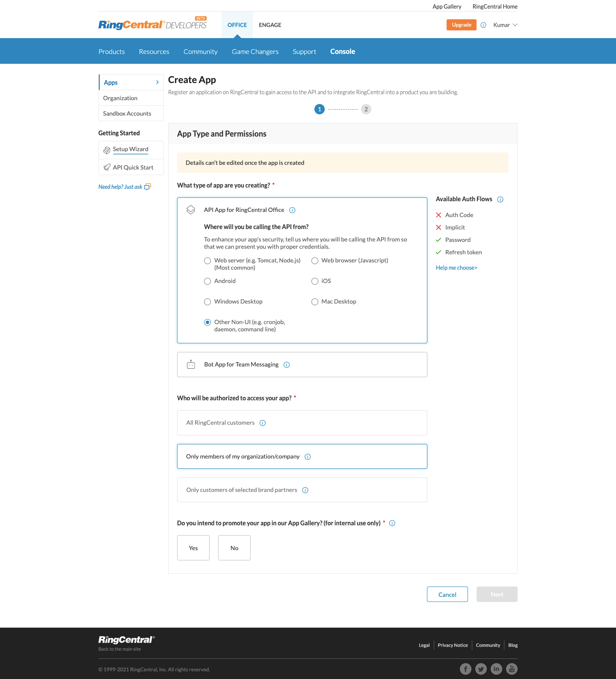
Task: Select Web browser (Javascript) radio option
Action: click(315, 261)
